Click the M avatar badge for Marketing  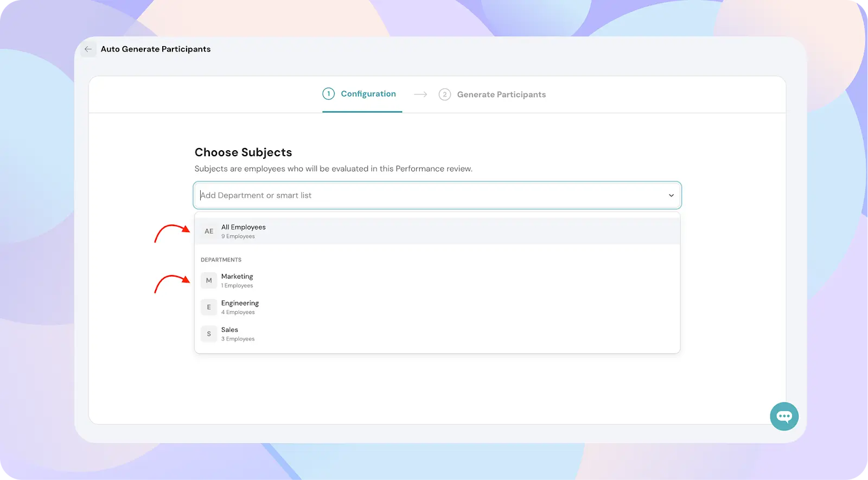209,280
